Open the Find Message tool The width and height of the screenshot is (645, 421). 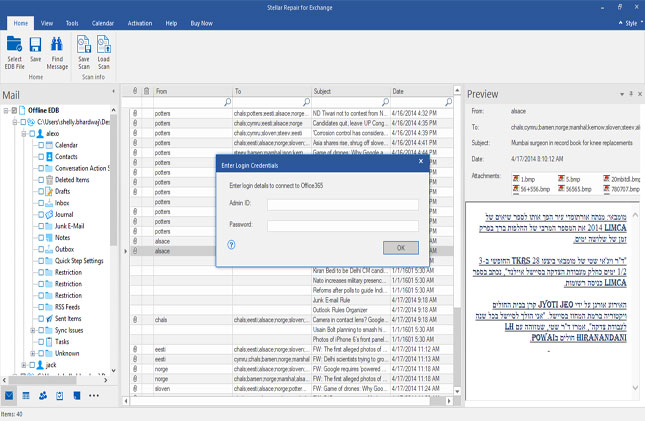click(x=57, y=52)
